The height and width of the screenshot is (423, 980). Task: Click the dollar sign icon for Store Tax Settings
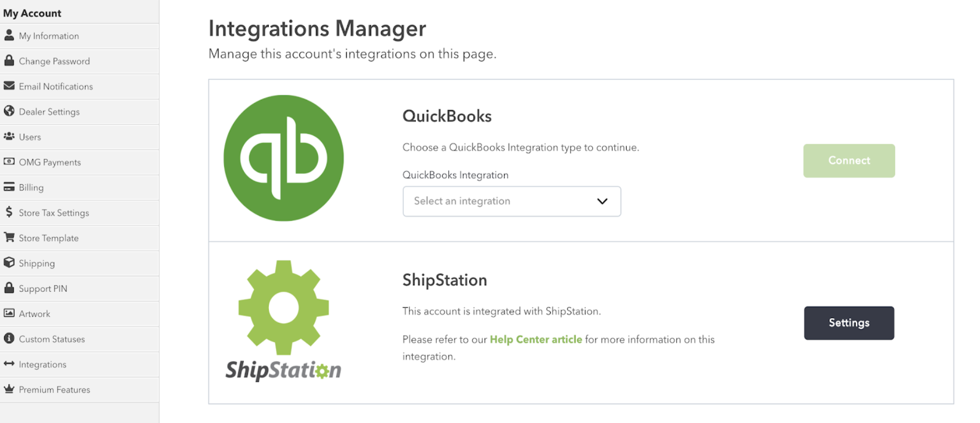click(9, 212)
